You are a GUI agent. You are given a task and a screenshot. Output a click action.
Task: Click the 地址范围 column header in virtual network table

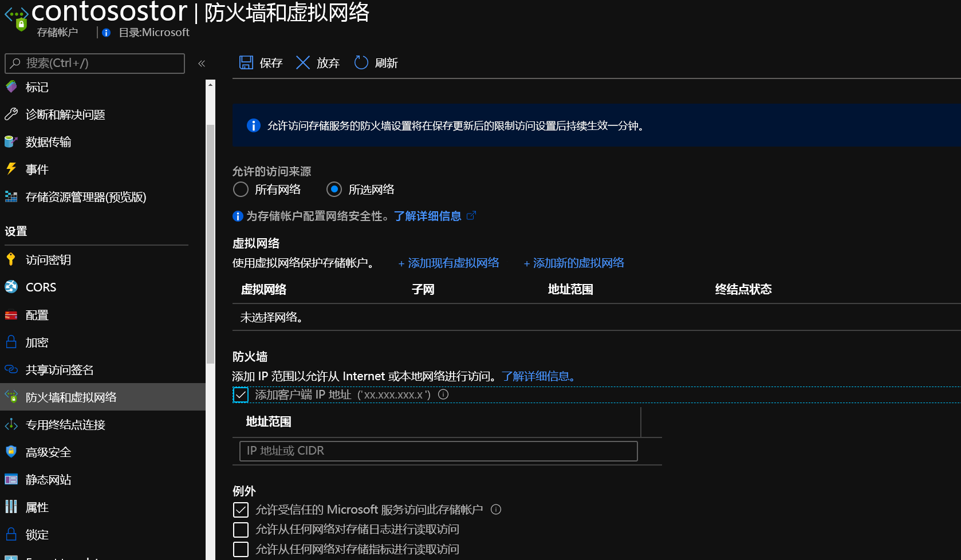click(570, 289)
